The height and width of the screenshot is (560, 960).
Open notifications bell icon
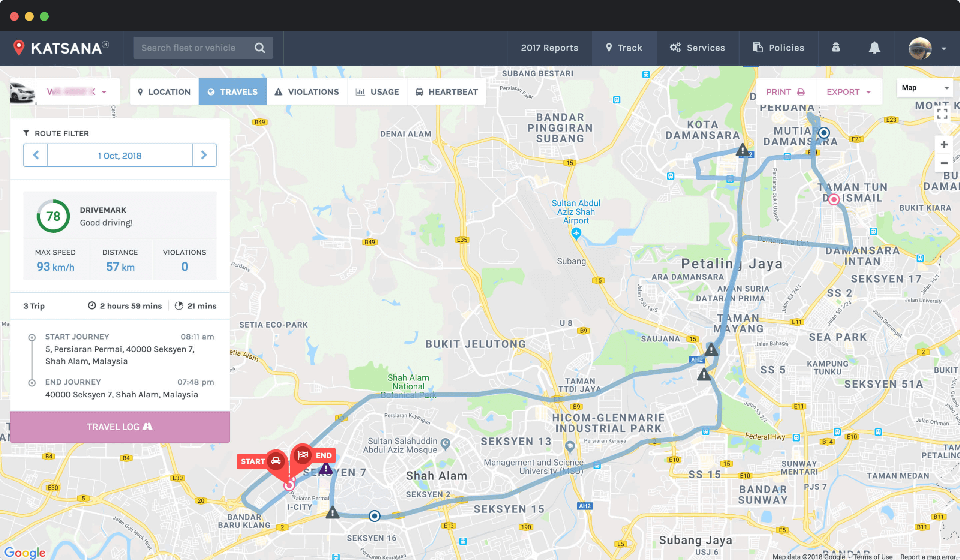click(x=874, y=48)
